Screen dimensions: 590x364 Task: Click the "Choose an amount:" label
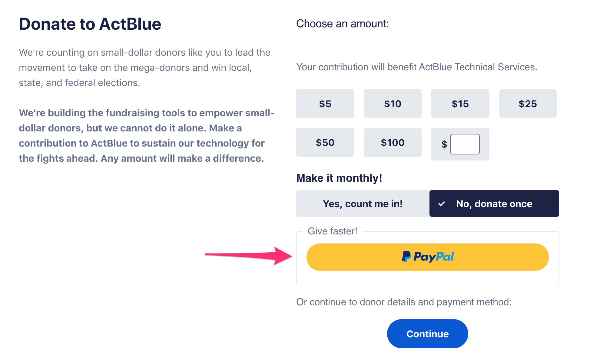342,24
